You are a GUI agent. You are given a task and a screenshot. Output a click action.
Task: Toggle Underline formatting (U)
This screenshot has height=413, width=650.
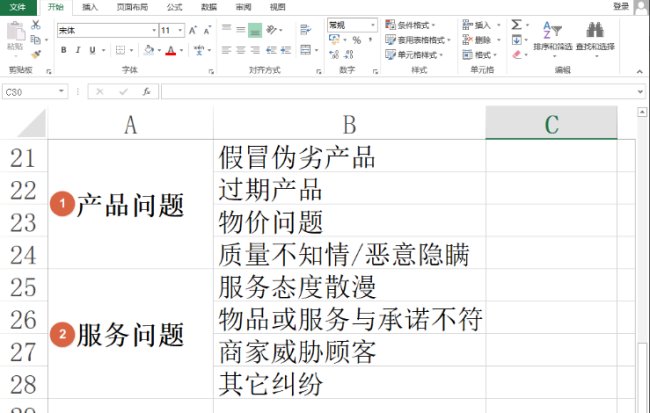tap(92, 50)
